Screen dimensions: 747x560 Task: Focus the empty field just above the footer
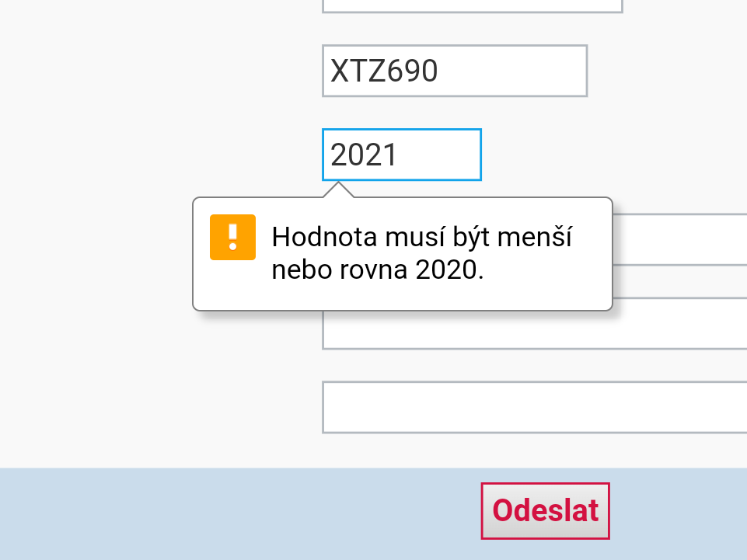535,407
